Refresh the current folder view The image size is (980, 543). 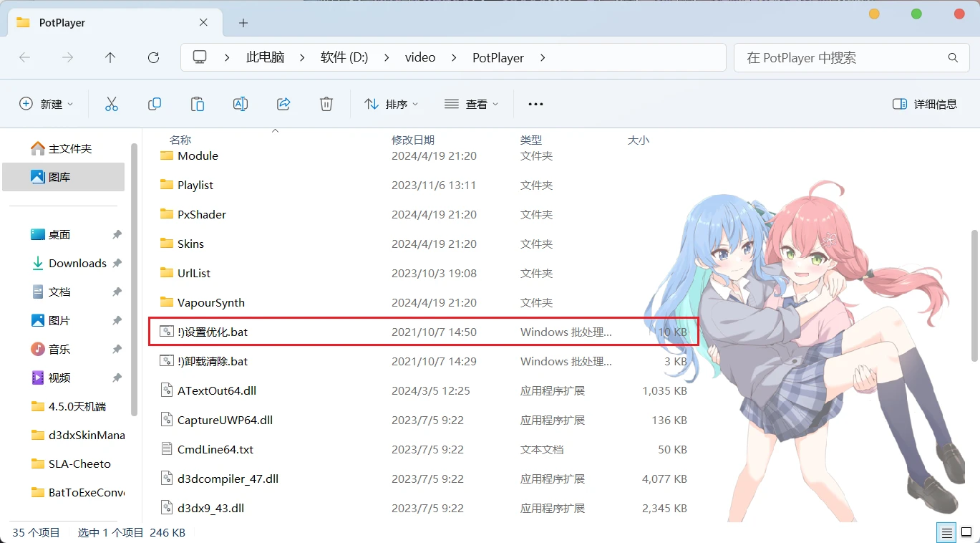pyautogui.click(x=153, y=57)
